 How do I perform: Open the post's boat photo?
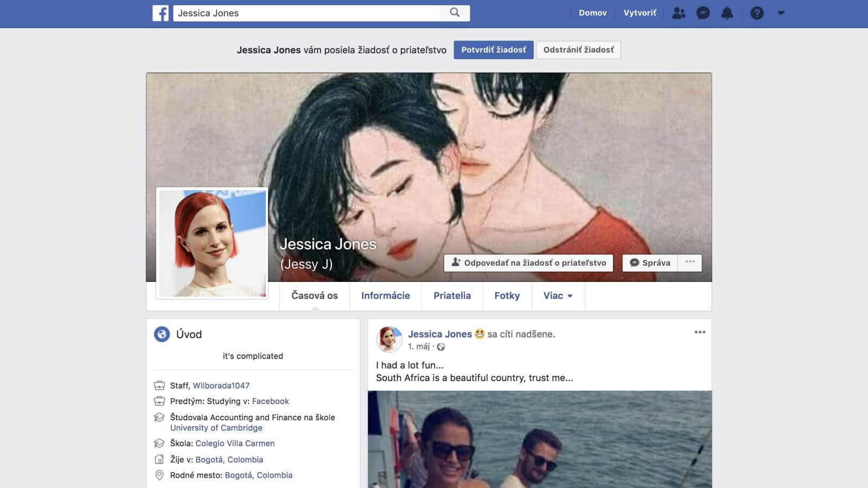point(540,439)
